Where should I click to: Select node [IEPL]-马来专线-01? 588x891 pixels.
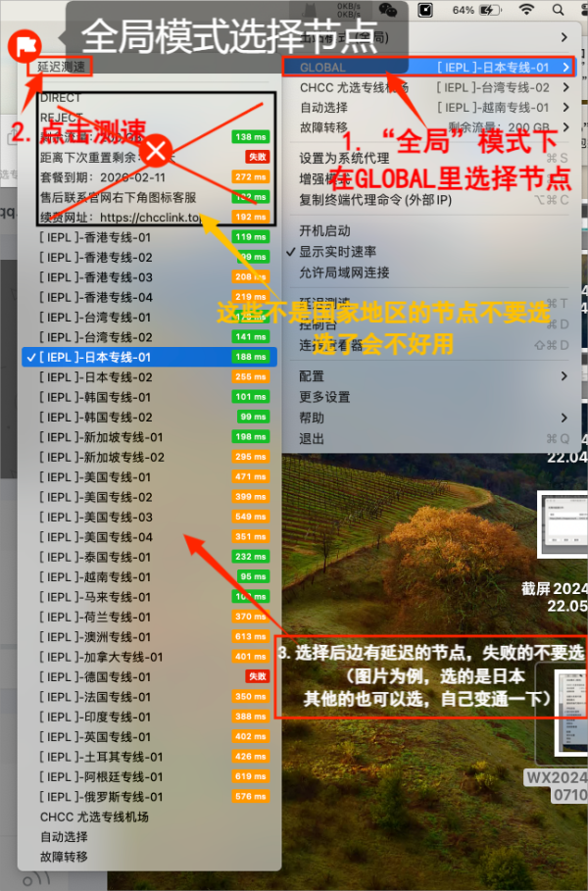point(149,597)
